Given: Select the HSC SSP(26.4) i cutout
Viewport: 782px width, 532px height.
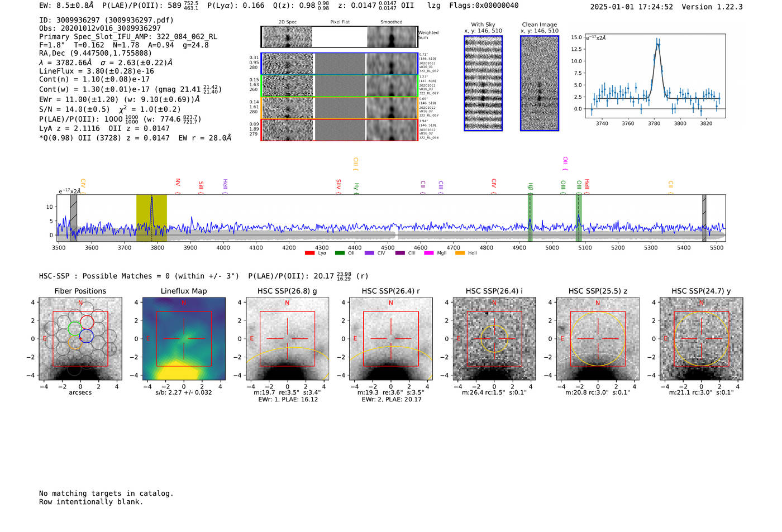Looking at the screenshot, I should (494, 339).
